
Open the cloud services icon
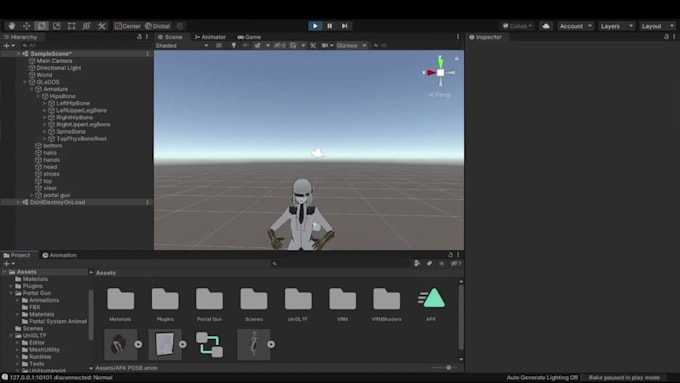coord(546,26)
